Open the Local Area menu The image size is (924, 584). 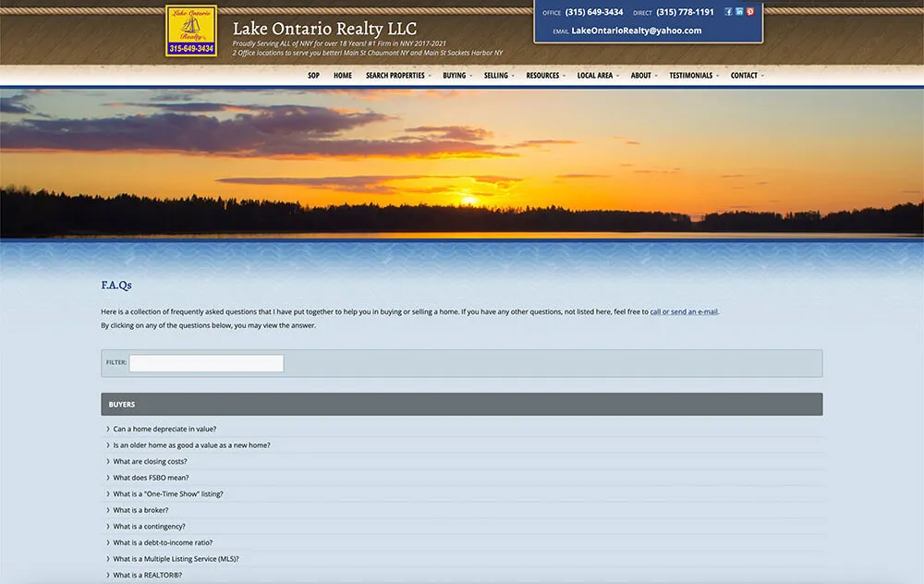[x=597, y=76]
